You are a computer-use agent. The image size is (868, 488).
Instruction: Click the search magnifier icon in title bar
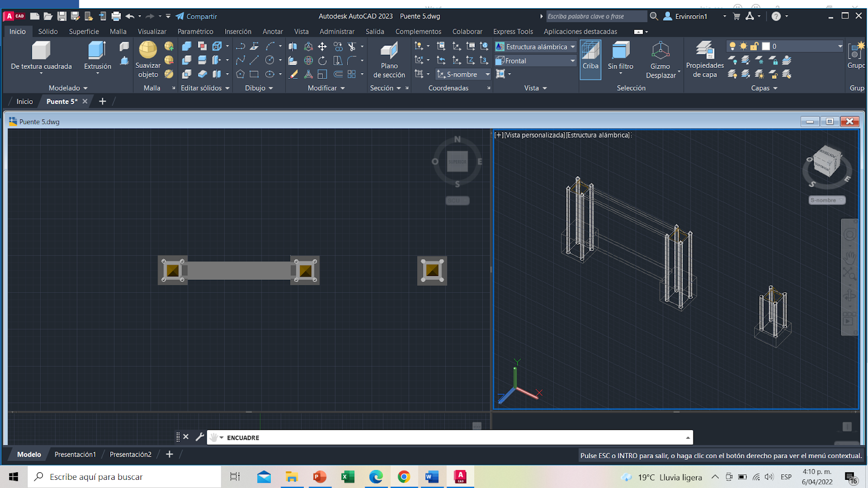pos(654,16)
